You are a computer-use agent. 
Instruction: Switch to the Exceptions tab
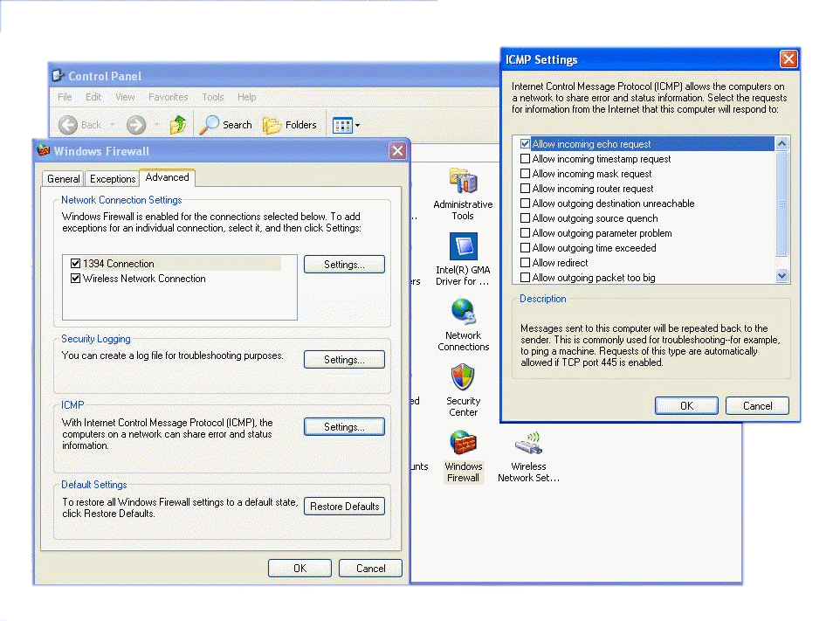point(113,179)
